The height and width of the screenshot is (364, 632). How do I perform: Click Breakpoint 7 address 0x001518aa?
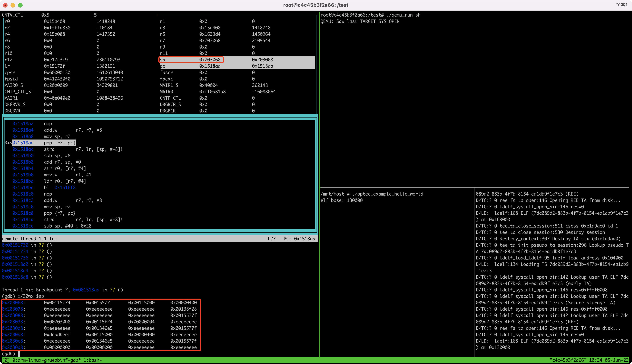86,290
